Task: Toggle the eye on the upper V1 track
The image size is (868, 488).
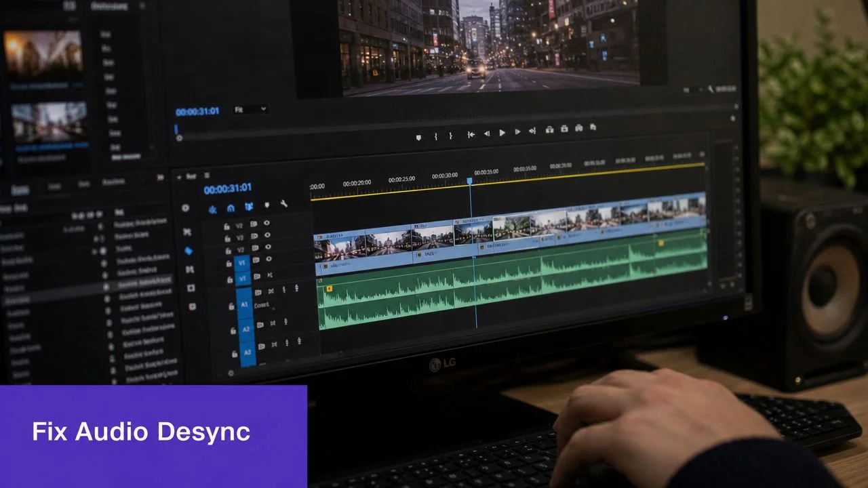Action: tap(269, 260)
